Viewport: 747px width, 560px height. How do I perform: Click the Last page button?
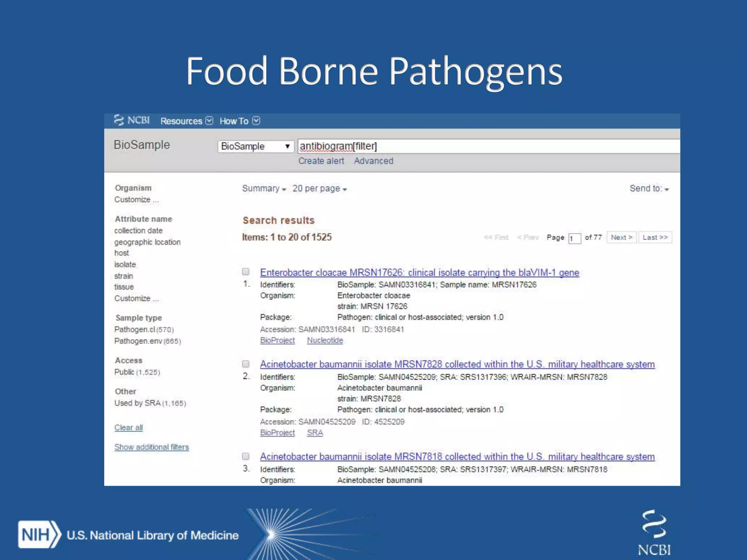coord(655,237)
